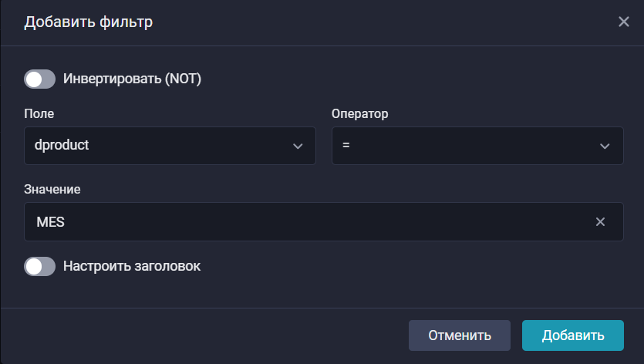Click the Инвертировать (NOT) label text
Image resolution: width=644 pixels, height=364 pixels.
132,79
